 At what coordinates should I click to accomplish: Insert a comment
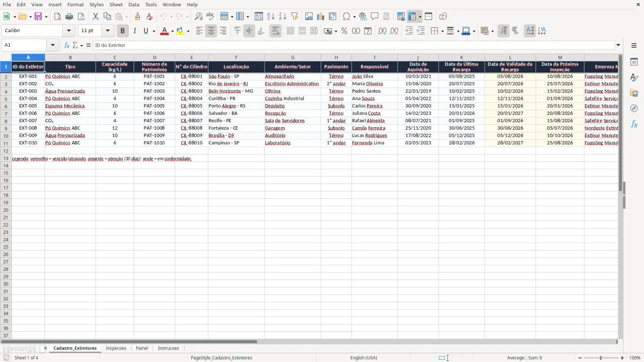pos(375,17)
